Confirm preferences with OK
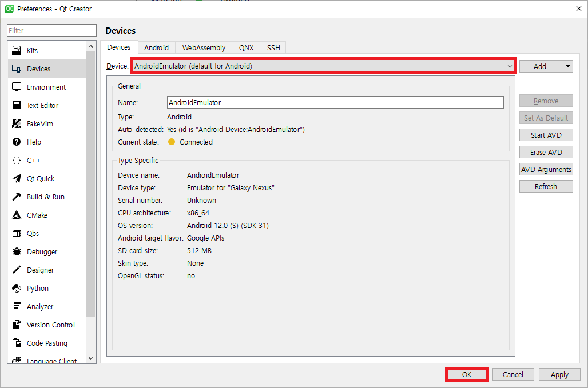The image size is (588, 388). pyautogui.click(x=467, y=374)
